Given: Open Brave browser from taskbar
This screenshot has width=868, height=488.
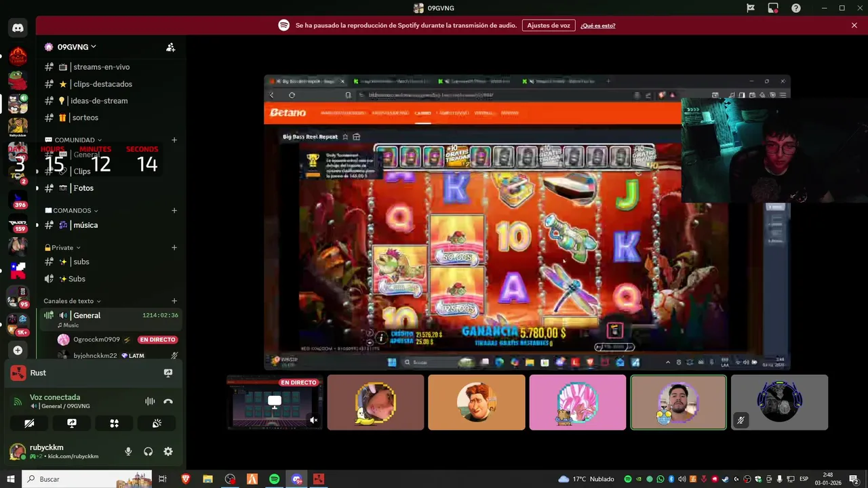Looking at the screenshot, I should point(186,479).
